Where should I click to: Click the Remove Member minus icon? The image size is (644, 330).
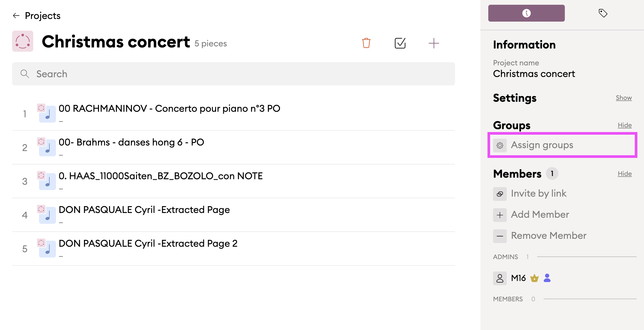[x=500, y=236]
